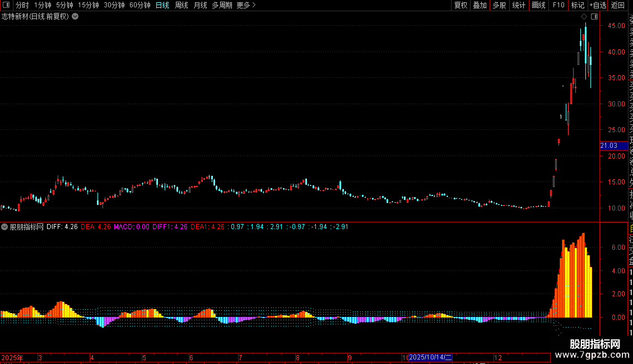Click the 股朋指标网 indicator name
The image size is (633, 364).
27,227
